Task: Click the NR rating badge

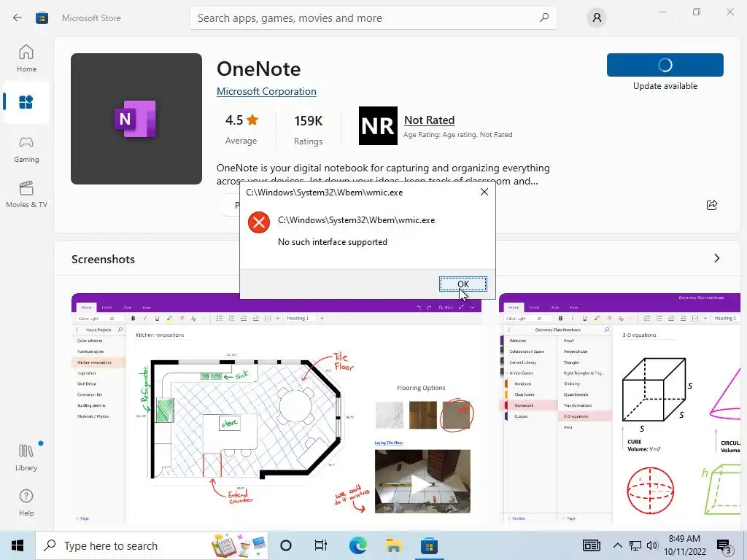Action: pos(378,125)
